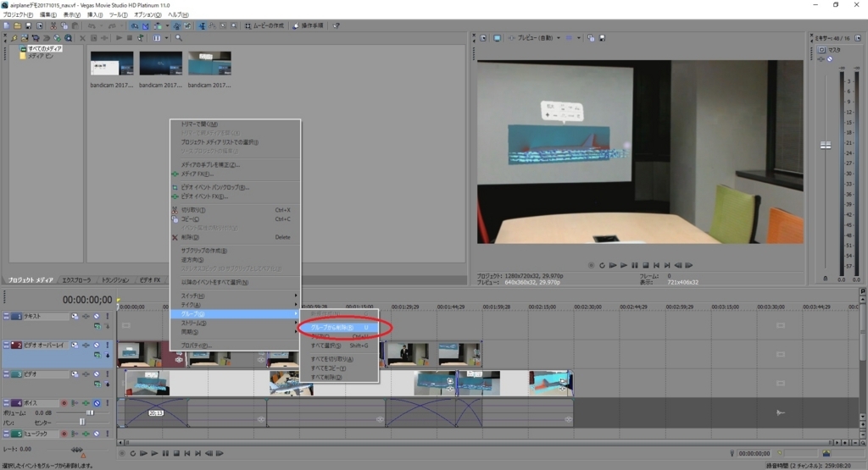Arm ボイス track for recording
The width and height of the screenshot is (868, 470).
pos(64,403)
